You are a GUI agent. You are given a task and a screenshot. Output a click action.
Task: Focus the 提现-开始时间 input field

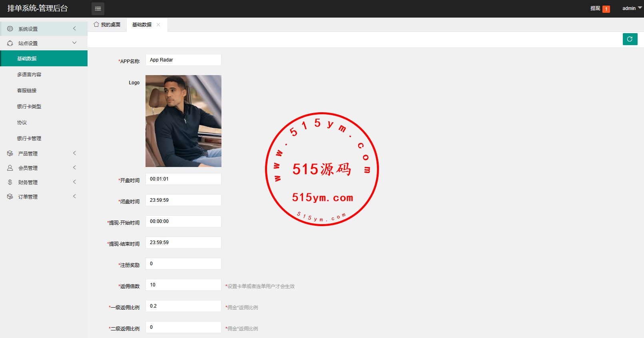click(x=183, y=221)
